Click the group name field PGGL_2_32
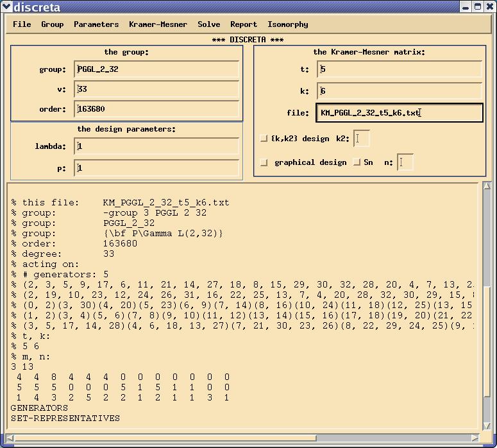Viewport: 497px width, 448px height. coord(157,70)
